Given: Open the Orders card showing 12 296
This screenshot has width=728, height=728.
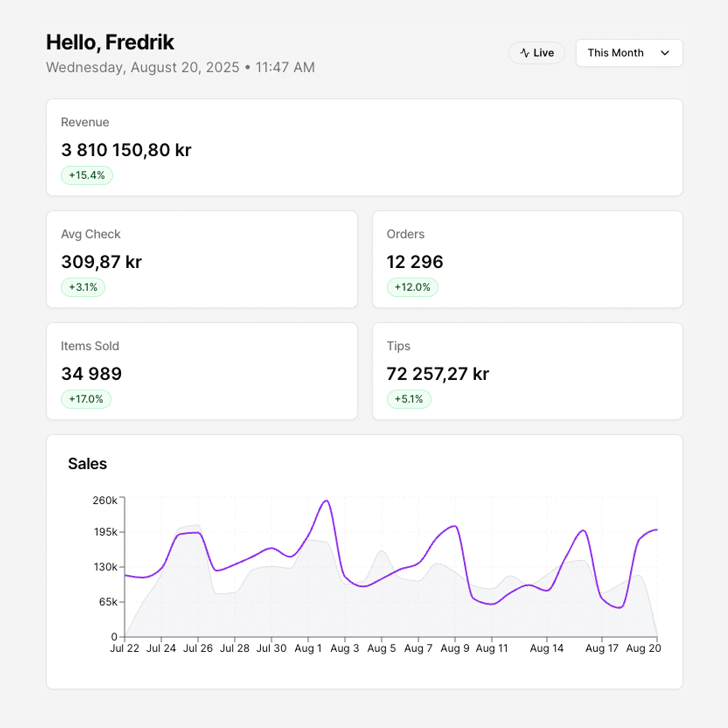Looking at the screenshot, I should tap(527, 258).
